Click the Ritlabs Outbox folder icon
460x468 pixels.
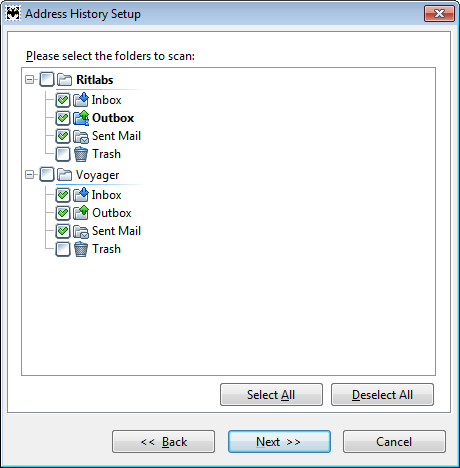tap(81, 118)
